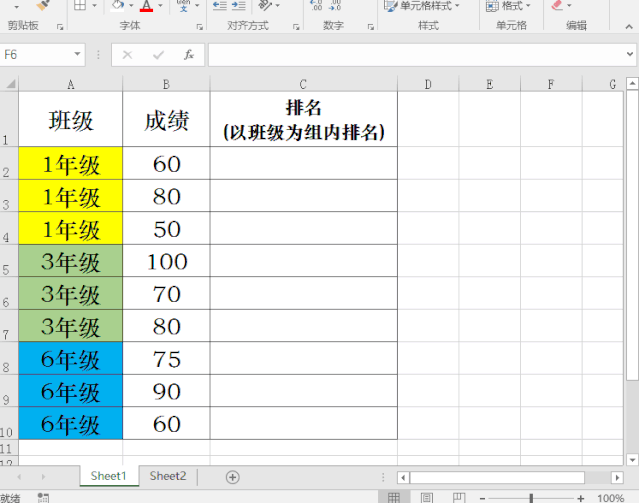Apply fill color bucket icon

[117, 5]
